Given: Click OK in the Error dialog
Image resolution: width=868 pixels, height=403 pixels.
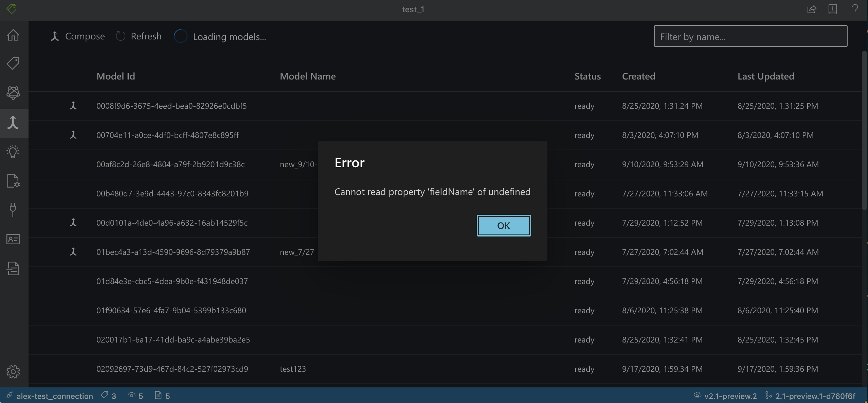Looking at the screenshot, I should pyautogui.click(x=504, y=226).
